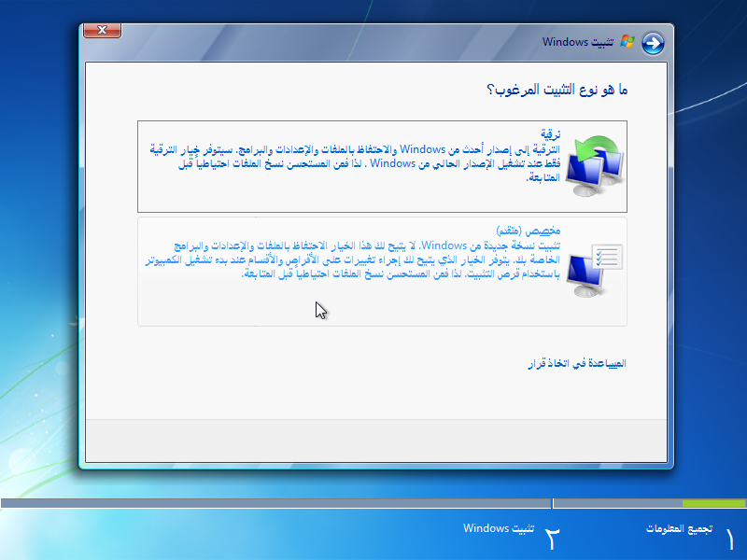747x560 pixels.
Task: Click the progress strip above the status bar
Action: [373, 503]
